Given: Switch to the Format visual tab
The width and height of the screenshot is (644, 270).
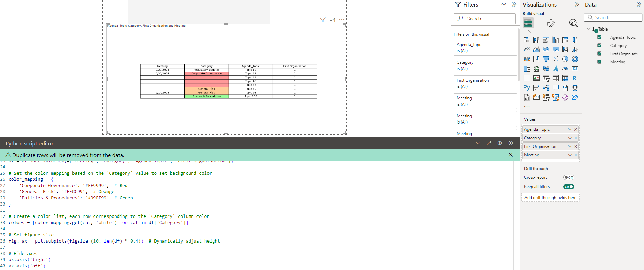Looking at the screenshot, I should (x=551, y=23).
